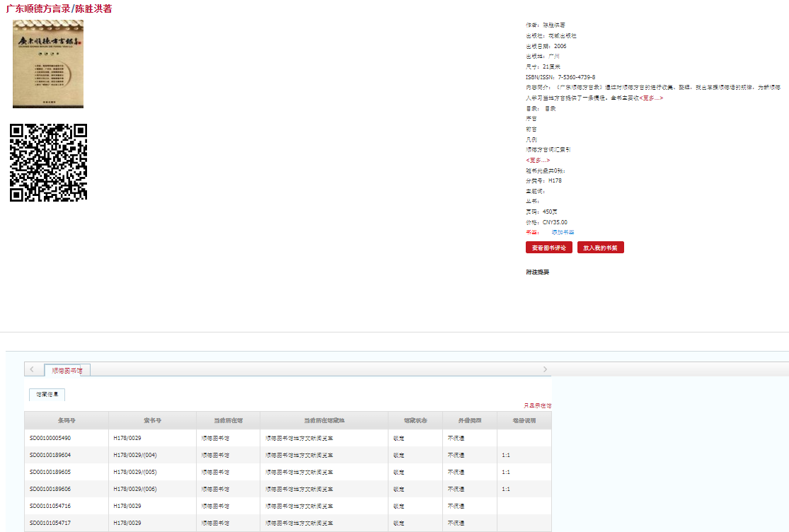Click the 当前所在馆藏地 column header
Image resolution: width=789 pixels, height=532 pixels.
[324, 420]
